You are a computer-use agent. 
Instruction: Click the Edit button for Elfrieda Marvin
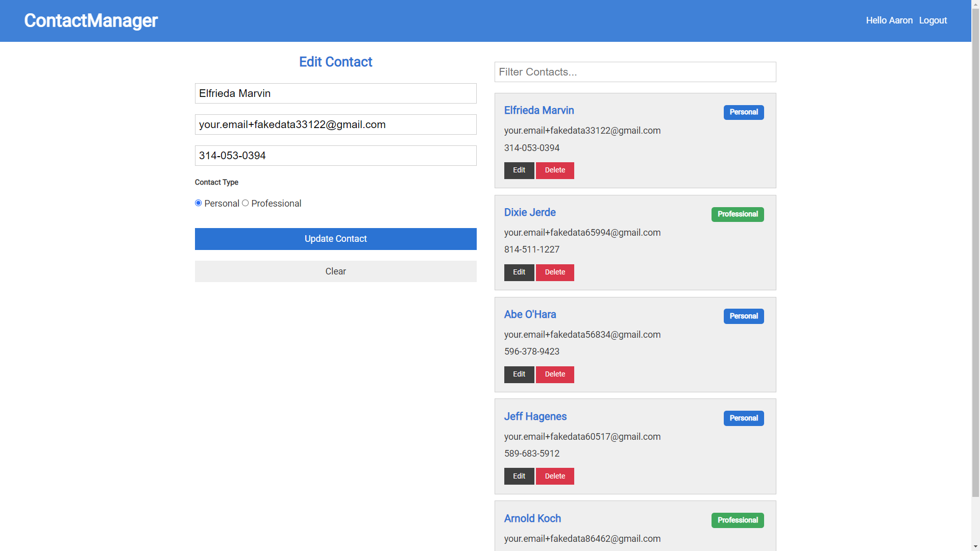[519, 170]
